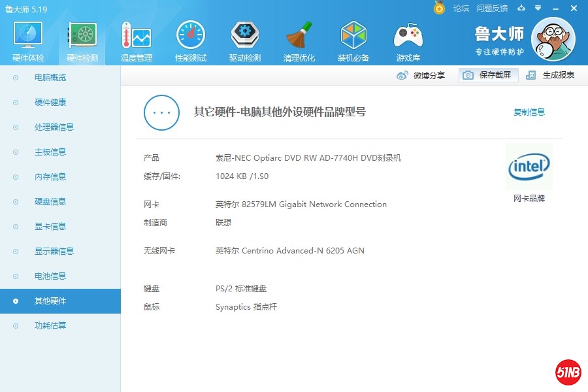Select 处理器信息 in the sidebar

pos(54,127)
